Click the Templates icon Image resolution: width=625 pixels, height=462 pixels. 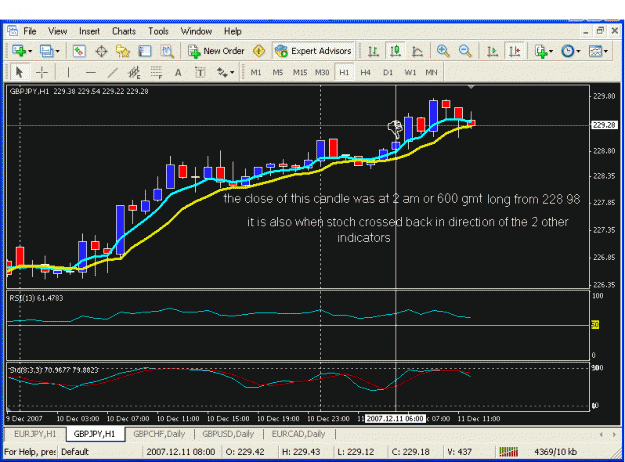(x=596, y=51)
